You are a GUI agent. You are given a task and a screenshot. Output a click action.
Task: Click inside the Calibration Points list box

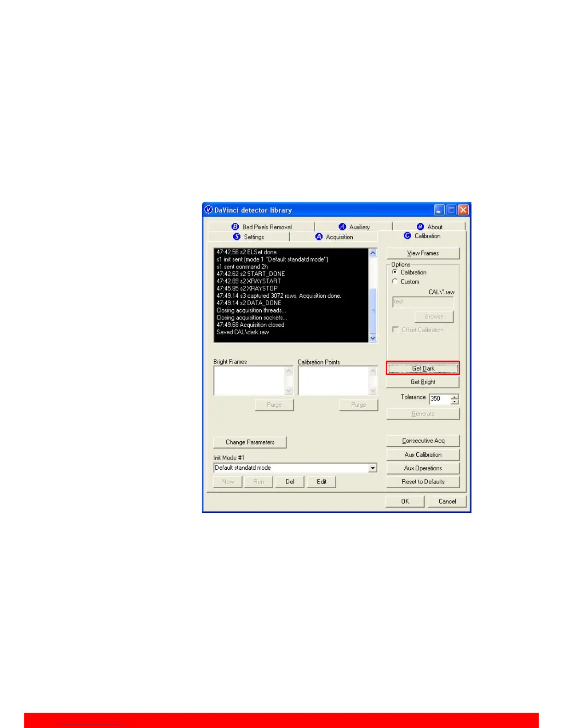click(x=333, y=381)
